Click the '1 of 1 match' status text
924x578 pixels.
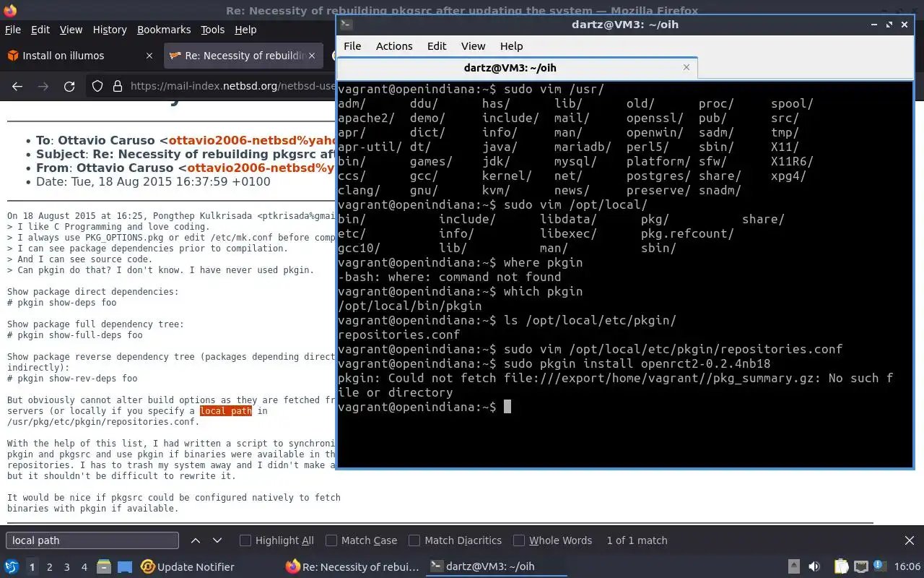pyautogui.click(x=637, y=540)
